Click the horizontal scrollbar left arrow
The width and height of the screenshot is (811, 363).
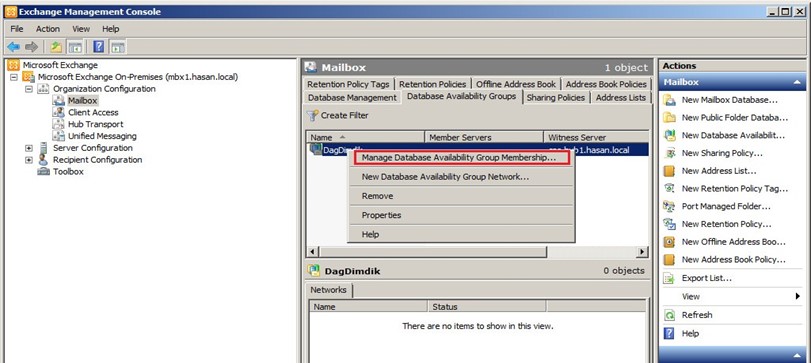tap(312, 252)
